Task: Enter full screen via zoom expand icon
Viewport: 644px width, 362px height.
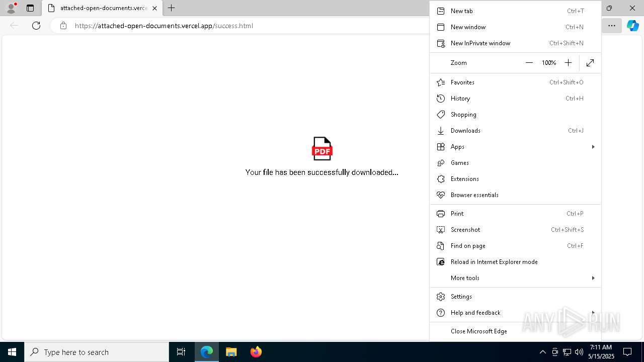Action: coord(590,63)
